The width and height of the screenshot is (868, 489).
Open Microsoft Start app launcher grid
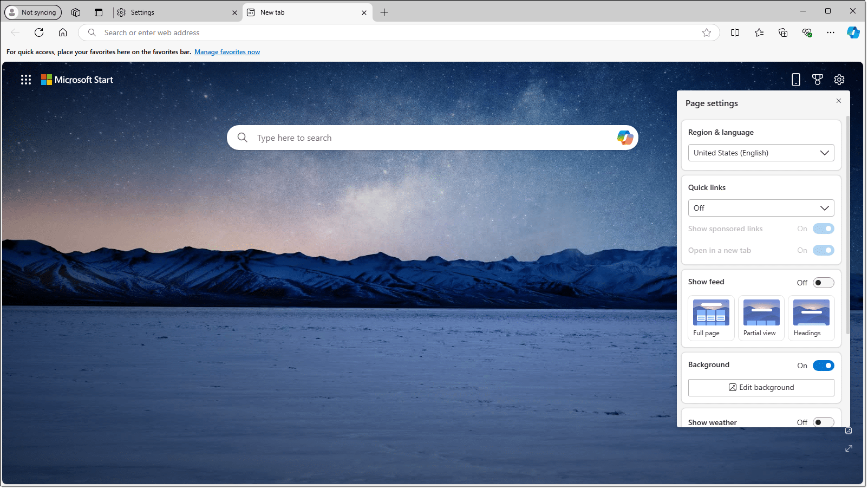[26, 80]
